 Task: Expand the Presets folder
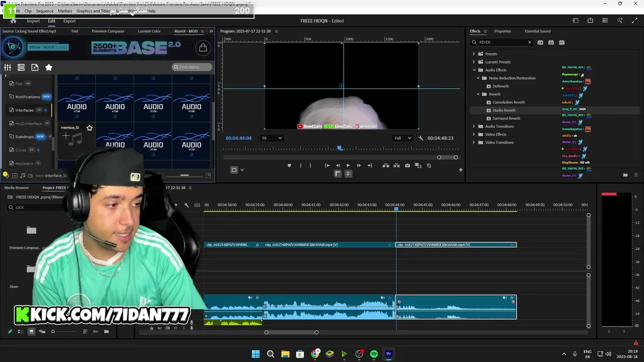[x=473, y=54]
